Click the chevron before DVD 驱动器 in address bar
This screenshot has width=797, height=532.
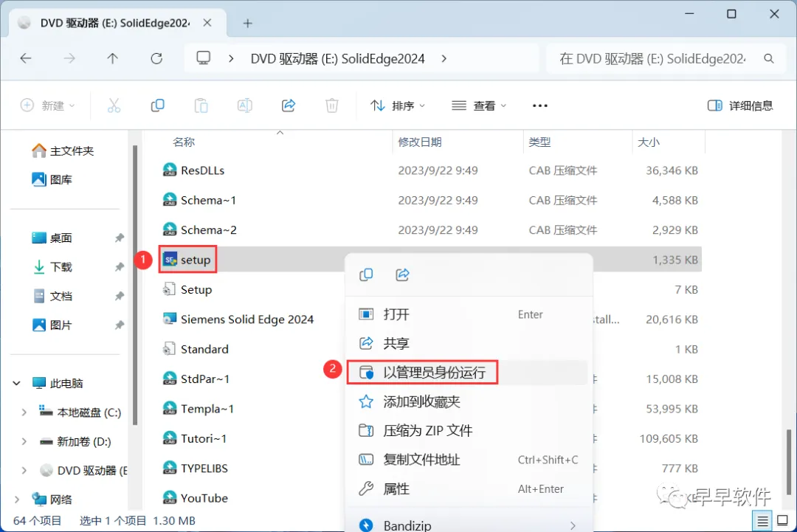coord(231,59)
